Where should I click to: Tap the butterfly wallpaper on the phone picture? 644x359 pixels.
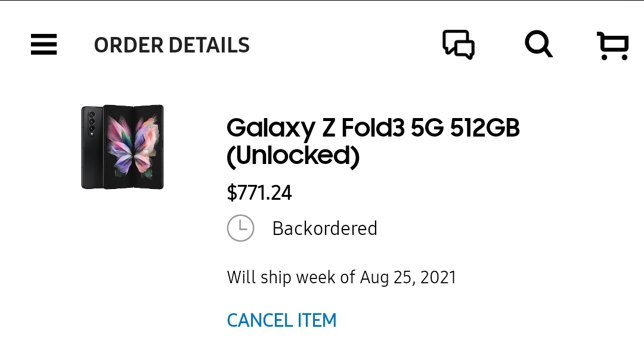point(133,147)
